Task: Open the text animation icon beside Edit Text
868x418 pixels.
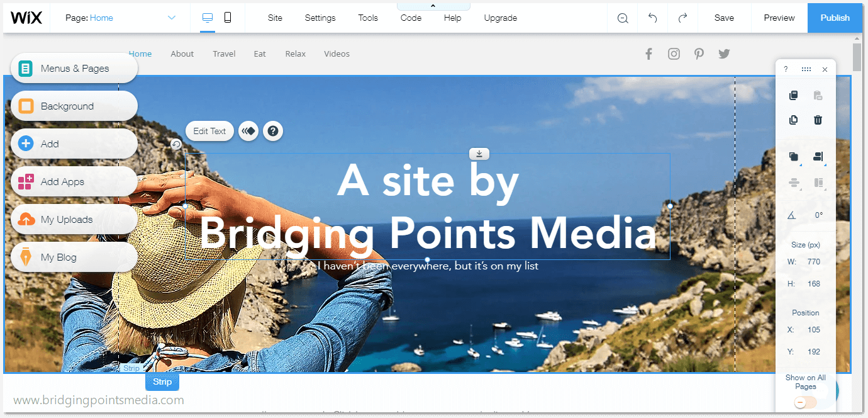Action: (x=248, y=131)
